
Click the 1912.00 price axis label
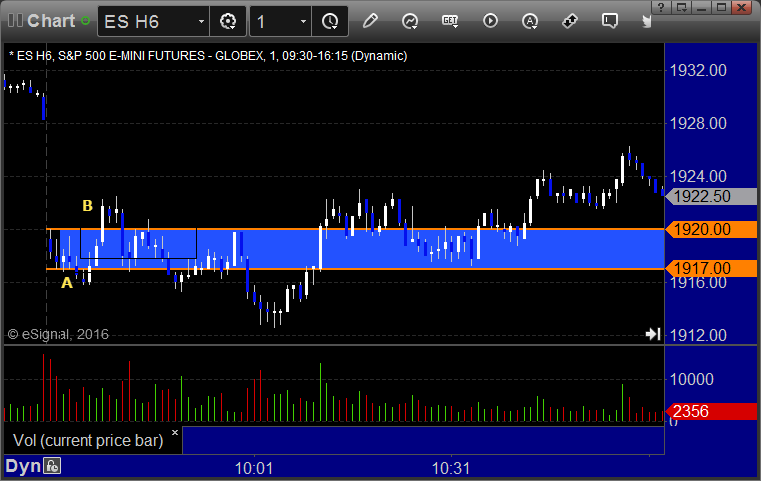click(x=698, y=335)
